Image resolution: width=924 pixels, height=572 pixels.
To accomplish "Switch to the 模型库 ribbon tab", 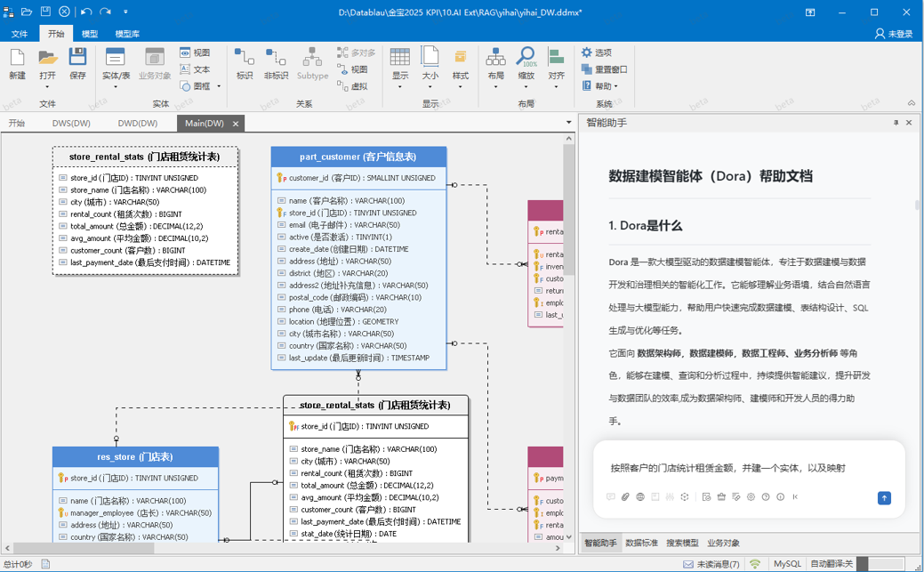I will point(127,34).
